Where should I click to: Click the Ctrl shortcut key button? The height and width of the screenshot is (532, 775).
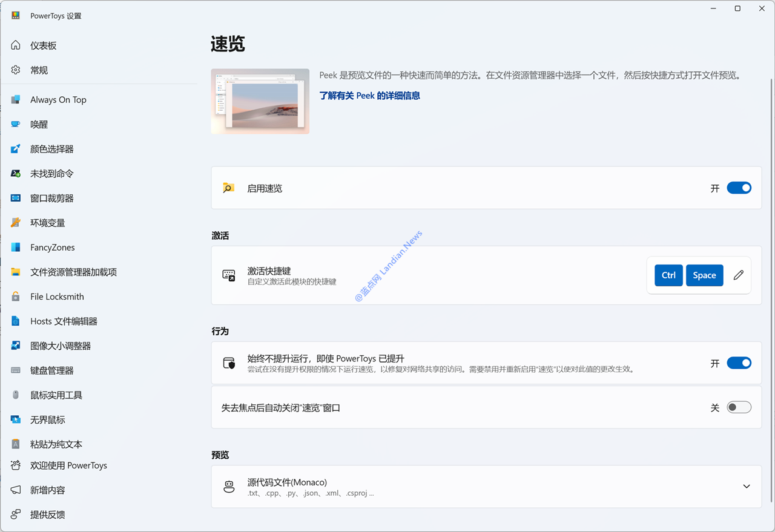point(668,275)
